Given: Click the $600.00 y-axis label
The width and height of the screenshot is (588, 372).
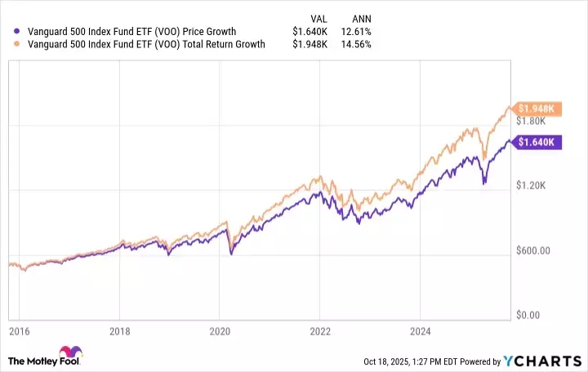Looking at the screenshot, I should click(x=532, y=251).
